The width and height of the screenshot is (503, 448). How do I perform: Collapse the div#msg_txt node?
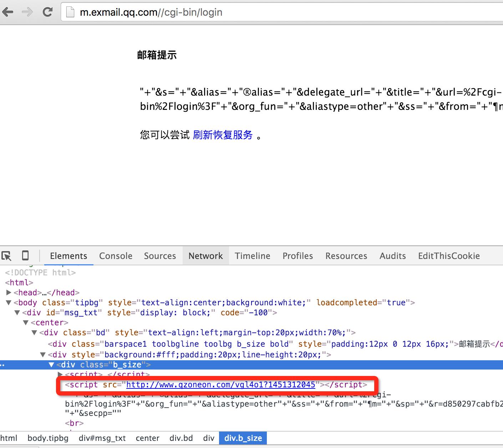(x=17, y=312)
